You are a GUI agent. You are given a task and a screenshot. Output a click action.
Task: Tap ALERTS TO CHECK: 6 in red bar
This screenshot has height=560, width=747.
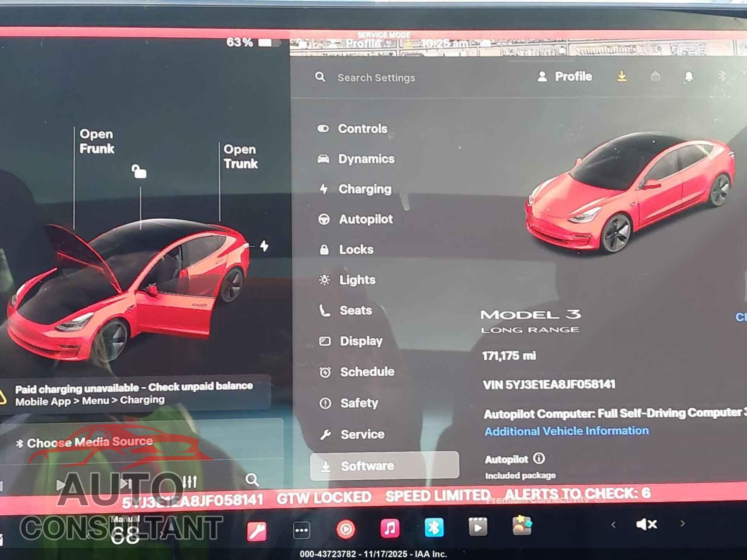pyautogui.click(x=578, y=493)
